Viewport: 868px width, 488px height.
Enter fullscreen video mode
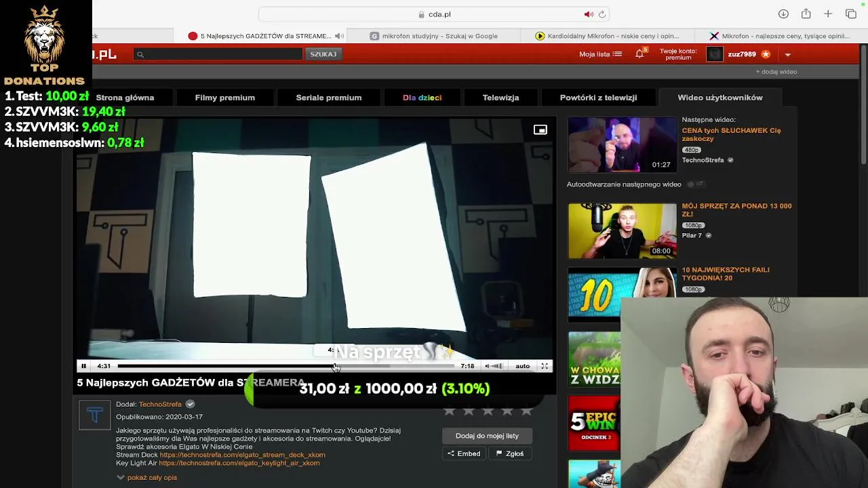click(x=545, y=366)
